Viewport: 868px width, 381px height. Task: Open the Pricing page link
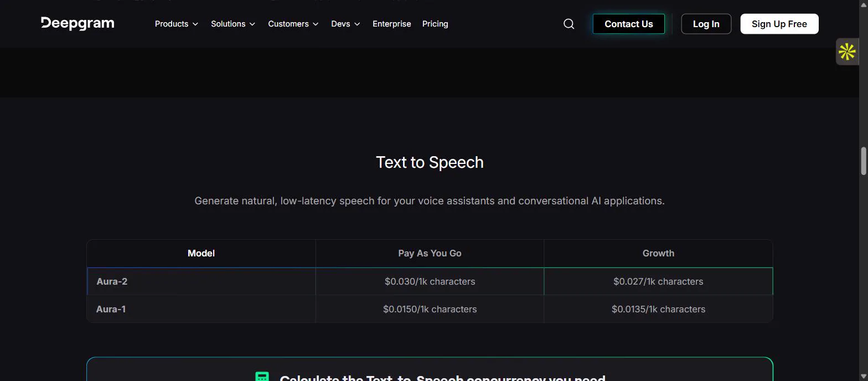point(435,24)
